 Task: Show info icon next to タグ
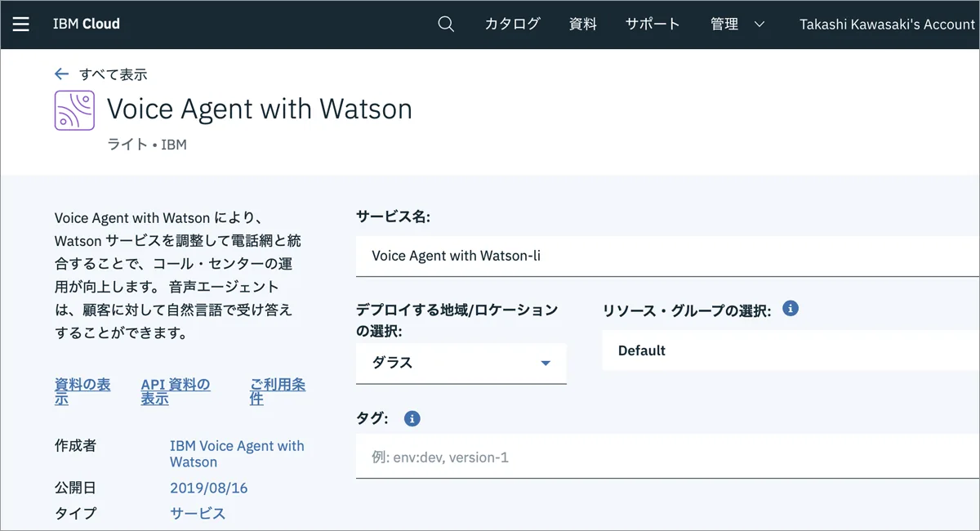[412, 419]
